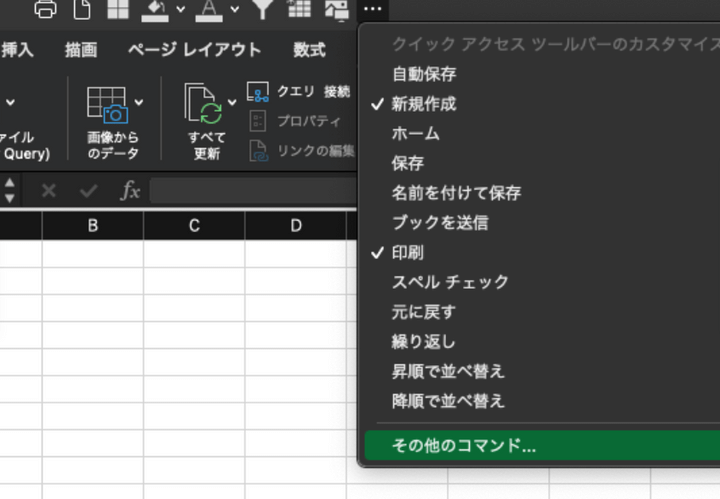This screenshot has height=499, width=720.
Task: Switch to the 数式 ribbon tab
Action: [309, 50]
